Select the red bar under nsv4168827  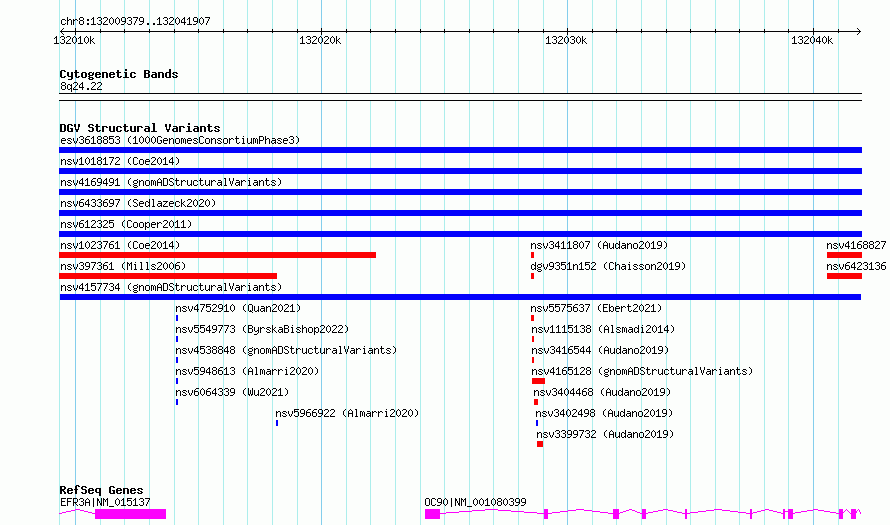[845, 255]
